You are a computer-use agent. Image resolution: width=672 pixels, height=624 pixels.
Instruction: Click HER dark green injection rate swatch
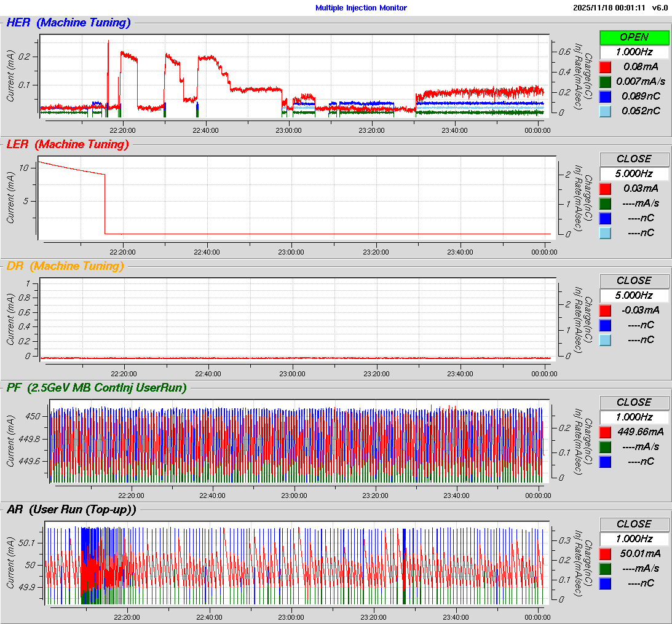[606, 81]
